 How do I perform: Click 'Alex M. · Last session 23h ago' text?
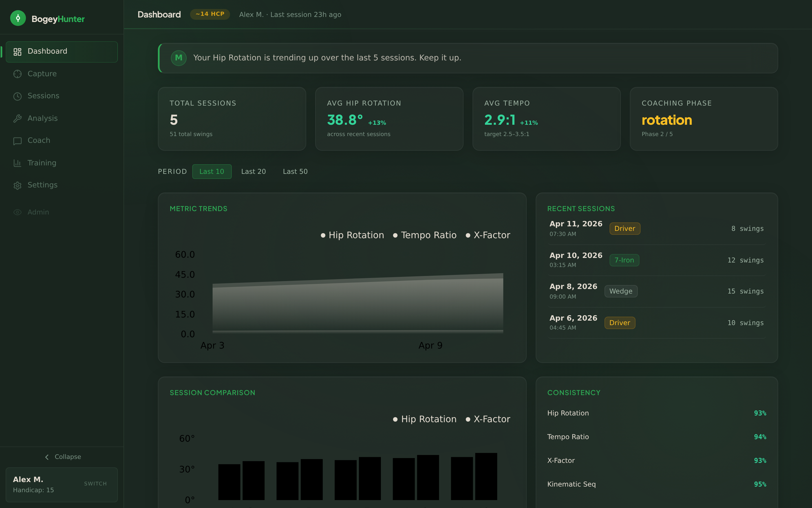point(290,14)
